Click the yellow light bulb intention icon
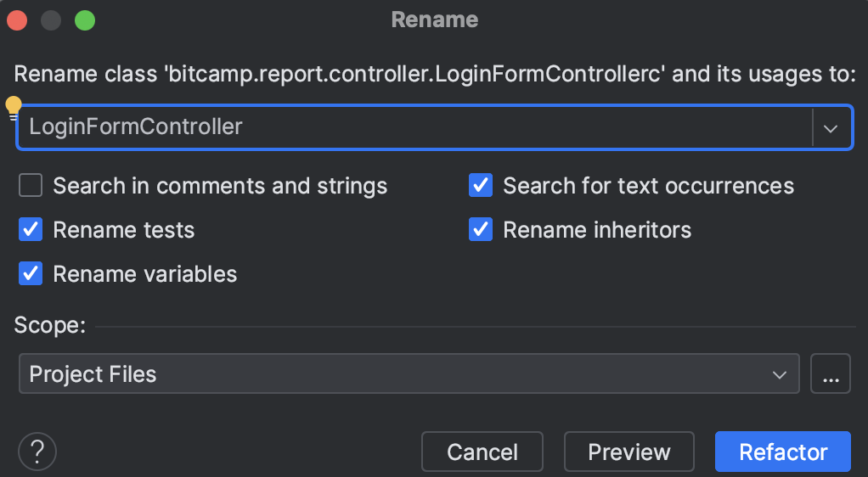868x477 pixels. tap(14, 106)
